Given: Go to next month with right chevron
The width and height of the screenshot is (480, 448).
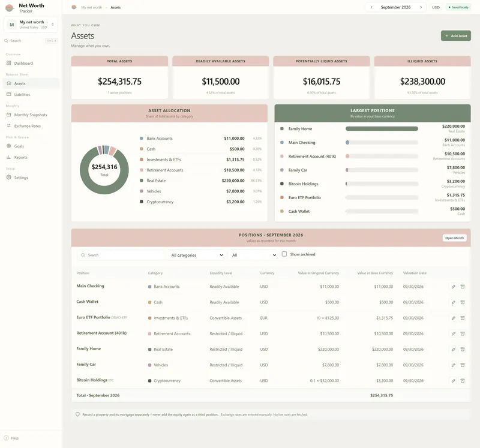Looking at the screenshot, I should click(421, 7).
